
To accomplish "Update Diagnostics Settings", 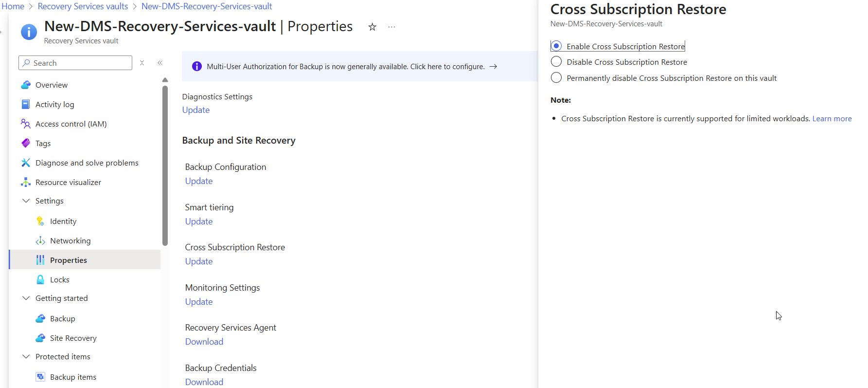I will point(196,110).
